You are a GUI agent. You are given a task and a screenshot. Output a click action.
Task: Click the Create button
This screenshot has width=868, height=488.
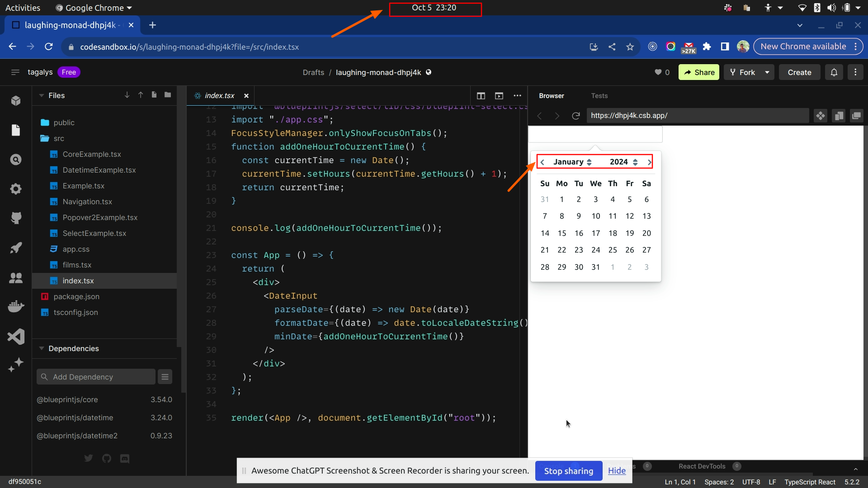799,72
